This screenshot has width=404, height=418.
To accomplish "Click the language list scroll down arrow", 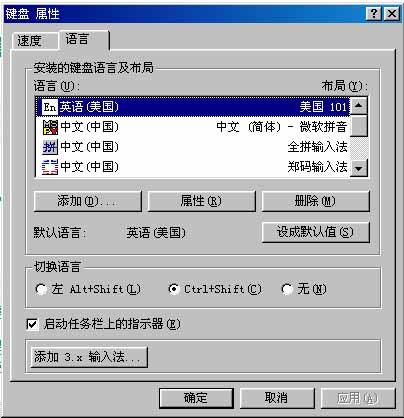I will tap(359, 168).
